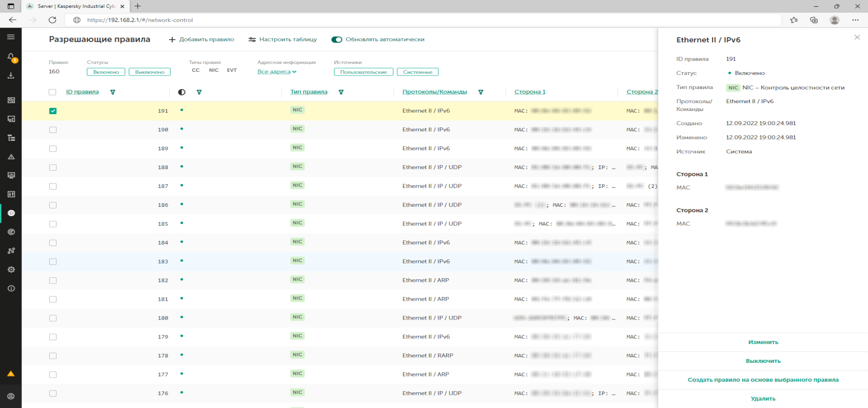Image resolution: width=868 pixels, height=408 pixels.
Task: Click the filter icon next to Протоколы/Команды
Action: tap(480, 92)
